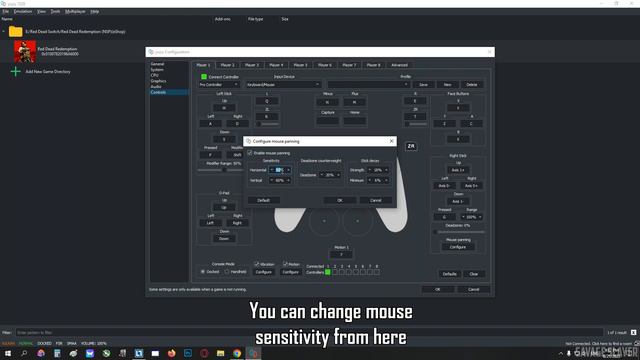Image resolution: width=640 pixels, height=360 pixels.
Task: Switch to Player 2 tab
Action: [227, 65]
